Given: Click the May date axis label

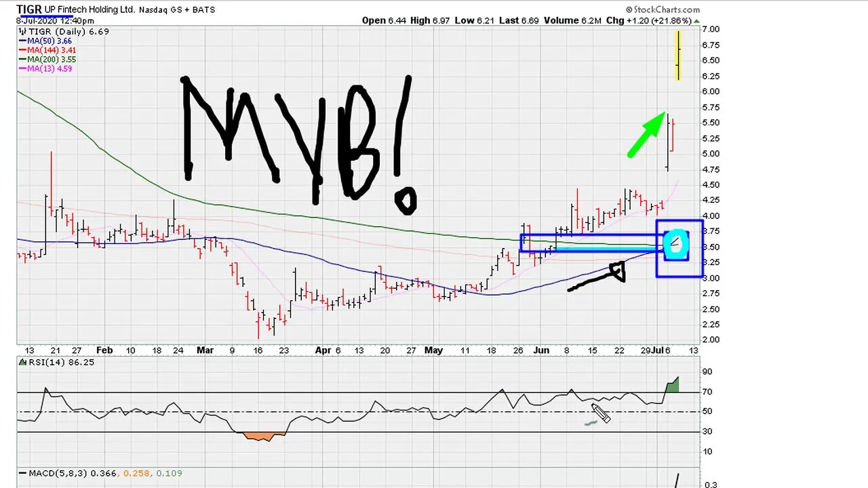Looking at the screenshot, I should 433,350.
